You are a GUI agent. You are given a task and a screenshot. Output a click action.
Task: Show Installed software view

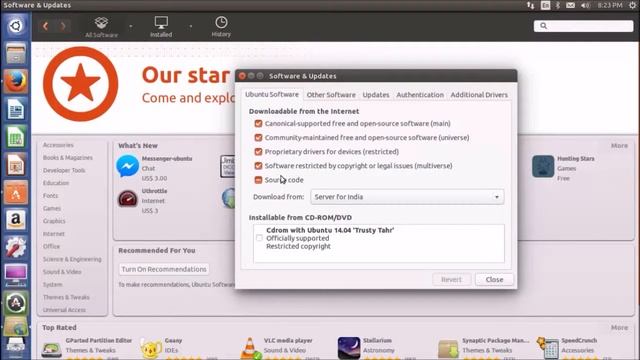[x=161, y=27]
